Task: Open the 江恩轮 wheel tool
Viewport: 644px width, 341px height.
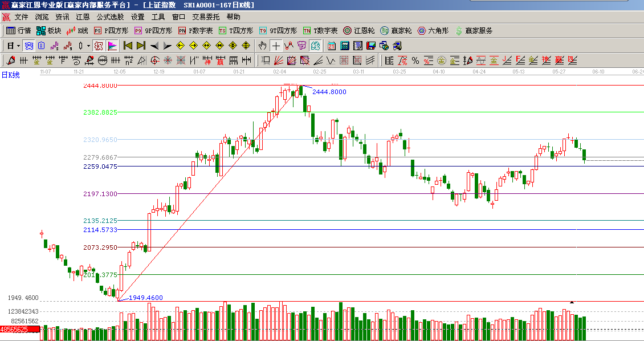Action: 358,31
